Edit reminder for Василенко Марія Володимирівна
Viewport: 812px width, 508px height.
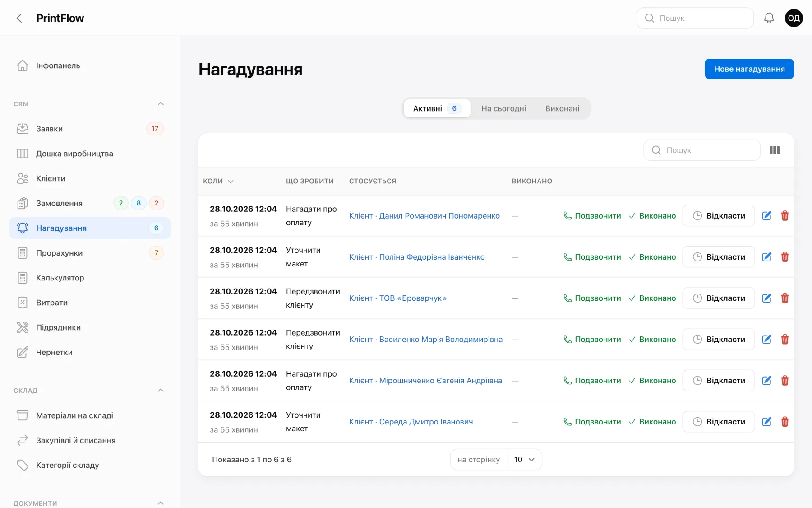[x=766, y=339]
